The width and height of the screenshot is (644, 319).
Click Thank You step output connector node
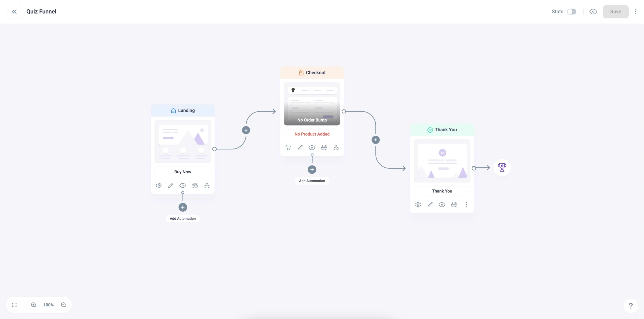tap(474, 168)
